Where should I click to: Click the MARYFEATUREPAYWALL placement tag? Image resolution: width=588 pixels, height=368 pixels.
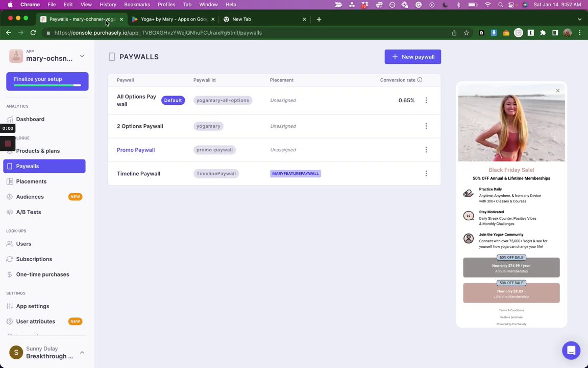[296, 173]
